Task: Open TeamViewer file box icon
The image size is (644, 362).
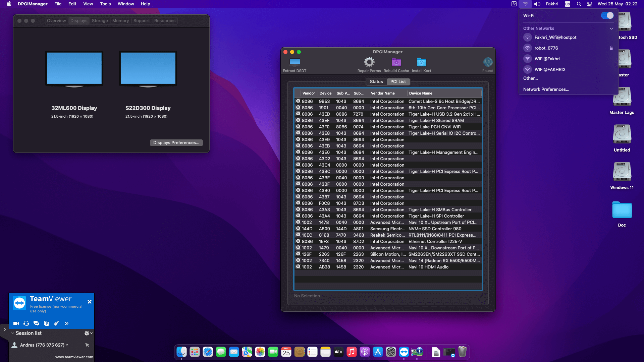Action: [x=46, y=323]
